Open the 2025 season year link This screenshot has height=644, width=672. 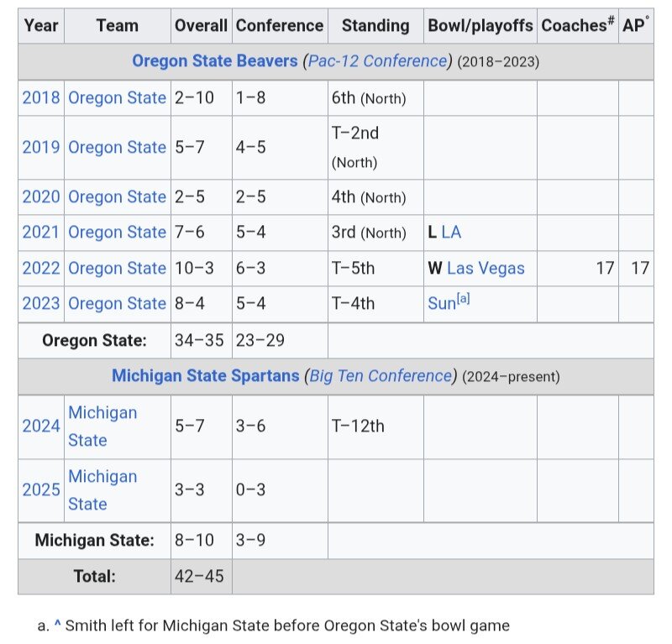click(41, 490)
